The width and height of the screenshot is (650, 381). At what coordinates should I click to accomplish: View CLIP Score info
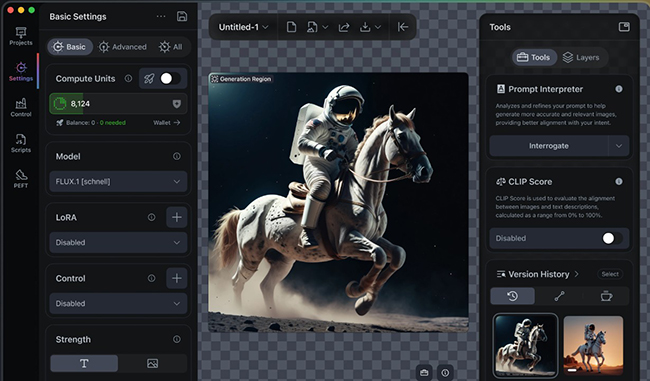pos(618,181)
